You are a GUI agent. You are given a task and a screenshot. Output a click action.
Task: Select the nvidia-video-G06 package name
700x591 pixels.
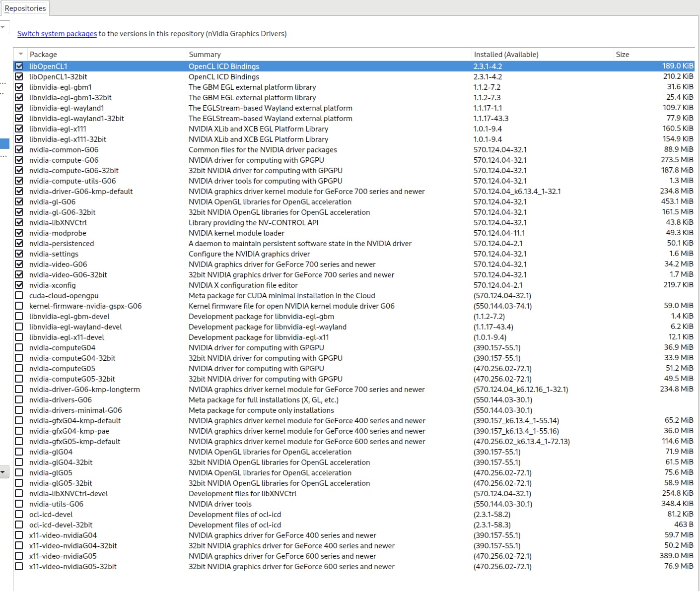click(58, 264)
